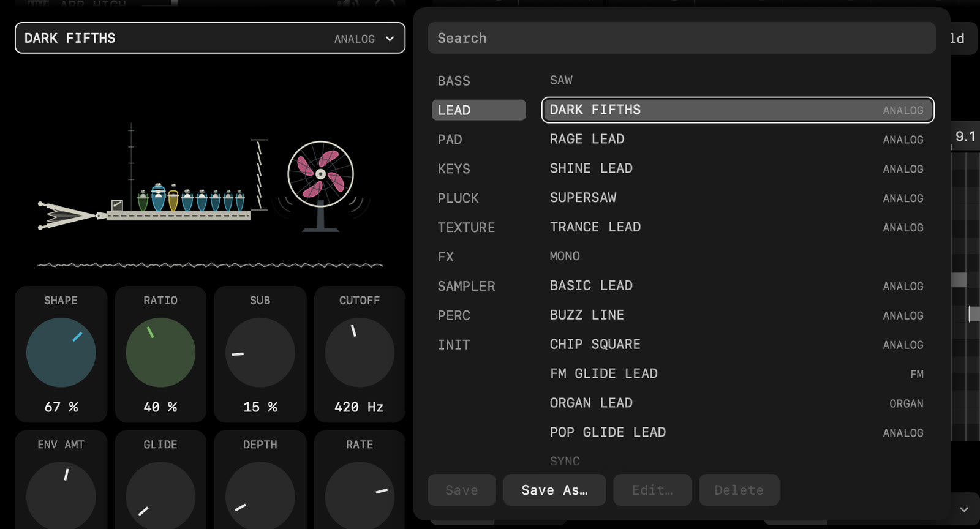Image resolution: width=980 pixels, height=529 pixels.
Task: Select the PAD category
Action: coord(478,140)
